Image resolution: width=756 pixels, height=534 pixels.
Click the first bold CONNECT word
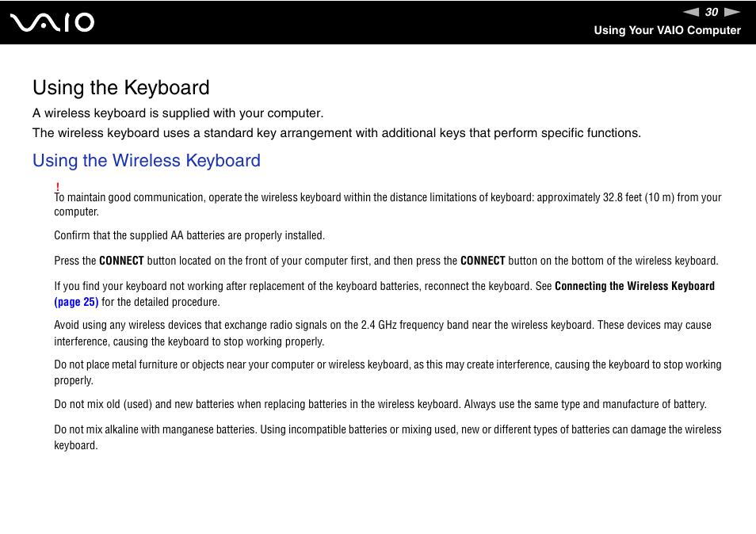click(x=121, y=261)
